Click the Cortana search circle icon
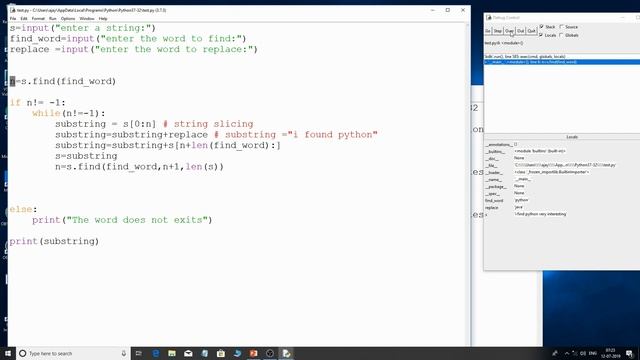Screen dimensions: 640x360 click(23, 353)
